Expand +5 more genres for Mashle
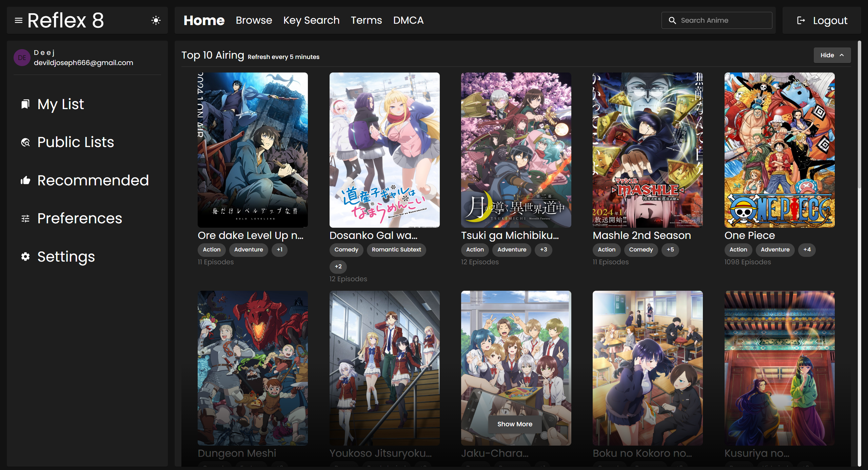The height and width of the screenshot is (470, 868). pyautogui.click(x=670, y=250)
